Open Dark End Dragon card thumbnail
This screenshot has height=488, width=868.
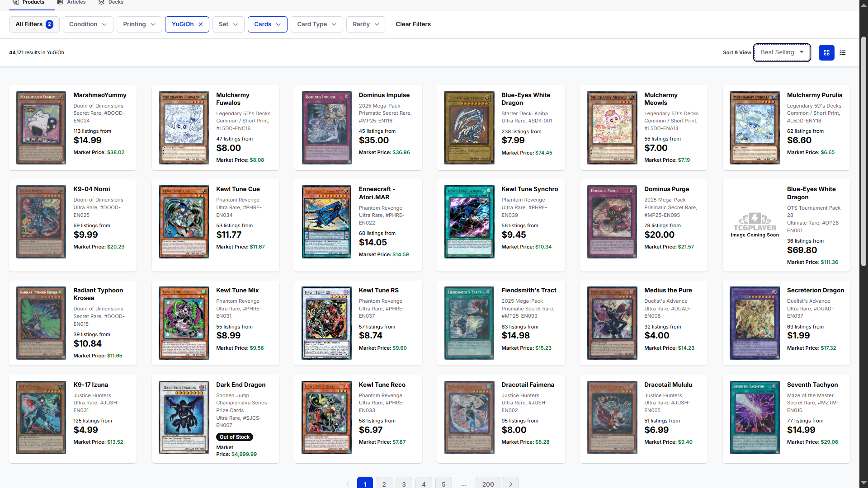(x=184, y=417)
